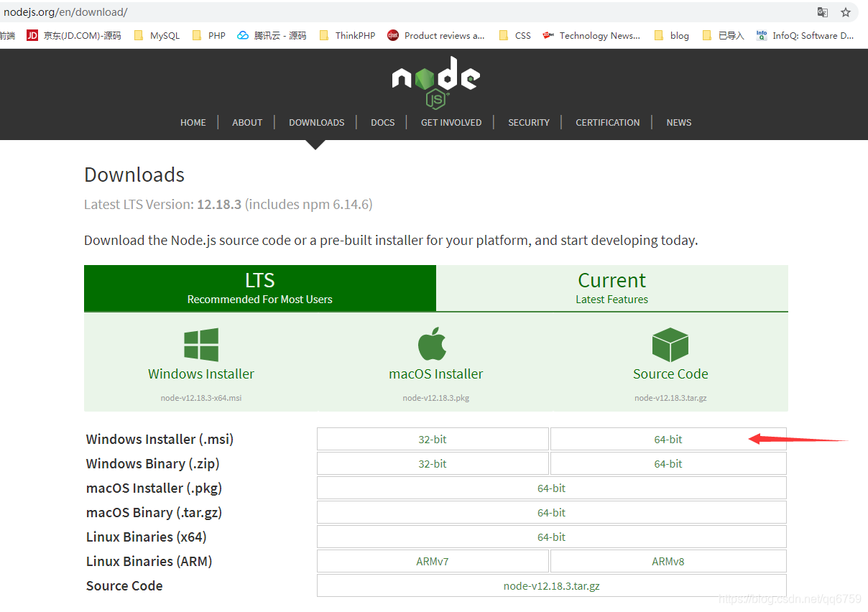Image resolution: width=868 pixels, height=612 pixels.
Task: Go to the HOME nav item
Action: [193, 122]
